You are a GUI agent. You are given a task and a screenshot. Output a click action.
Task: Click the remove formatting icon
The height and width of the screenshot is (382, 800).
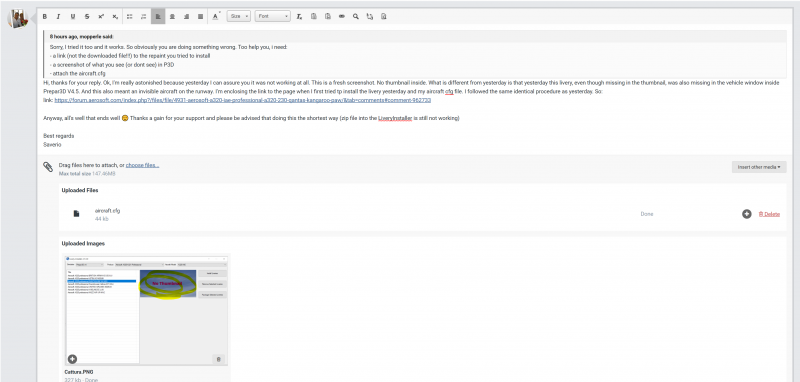pyautogui.click(x=299, y=17)
